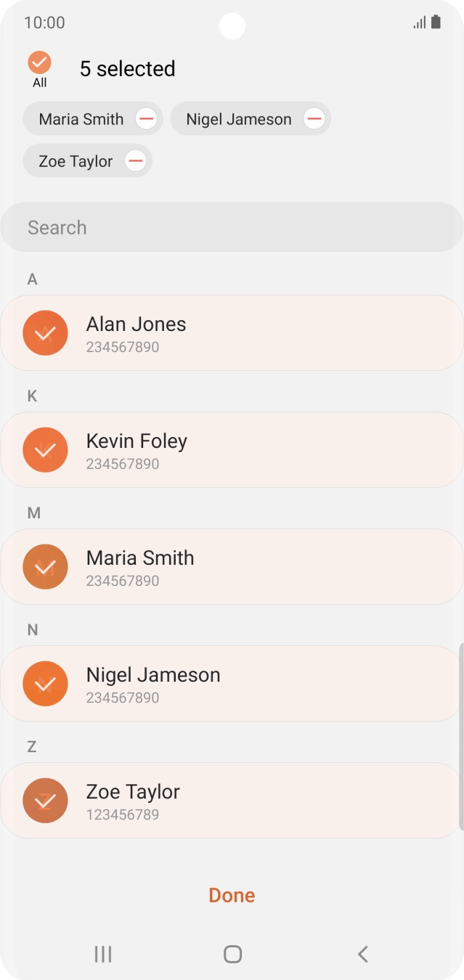Tap the Zoe Taylor selected chip label
The height and width of the screenshot is (980, 464).
(x=76, y=161)
